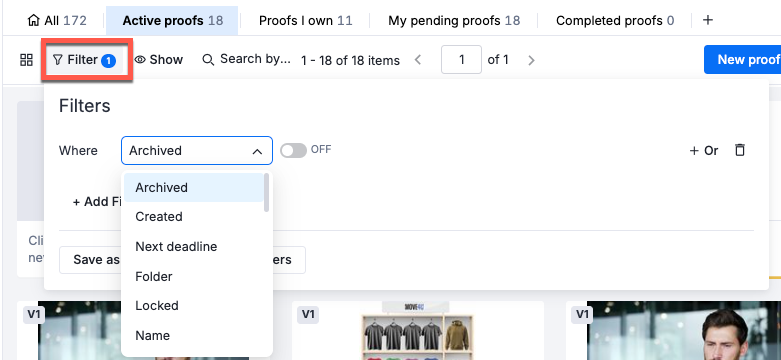Pick Folder filter field
This screenshot has height=360, width=781.
(x=194, y=276)
